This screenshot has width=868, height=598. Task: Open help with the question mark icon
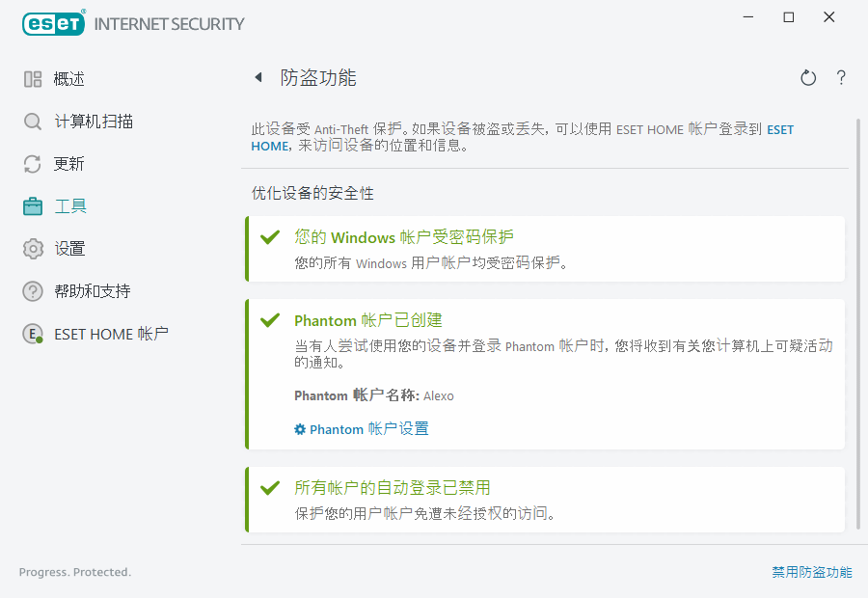tap(841, 78)
